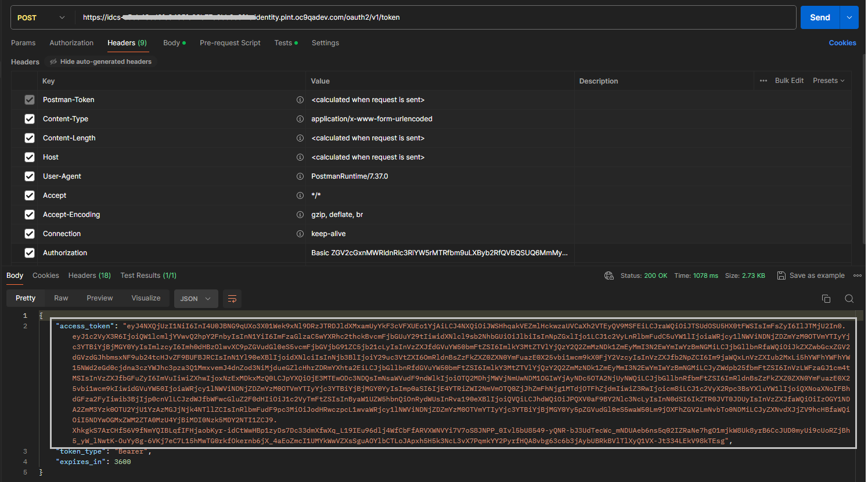Click the User-Agent value PostmanRuntime/7.37.0
Screen dimensions: 868x482
[350, 176]
